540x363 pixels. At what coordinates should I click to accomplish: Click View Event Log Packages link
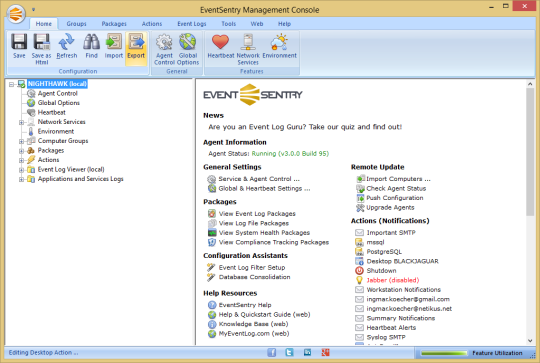pyautogui.click(x=257, y=214)
